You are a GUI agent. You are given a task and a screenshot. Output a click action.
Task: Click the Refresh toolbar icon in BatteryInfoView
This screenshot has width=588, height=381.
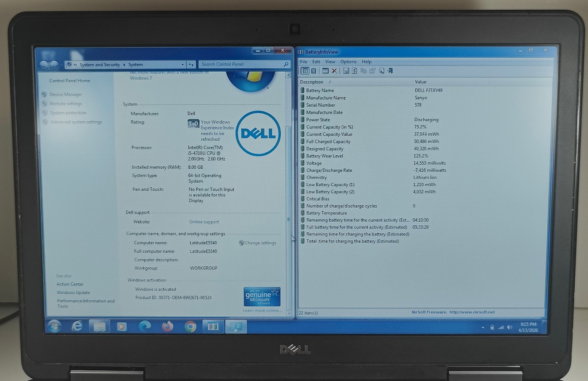[x=354, y=71]
